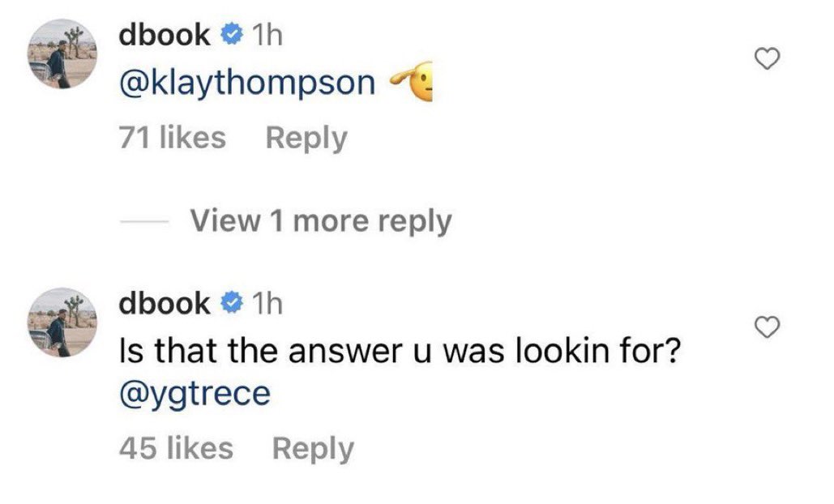Click the line beside "View 1 more reply"
The width and height of the screenshot is (834, 504).
(144, 221)
